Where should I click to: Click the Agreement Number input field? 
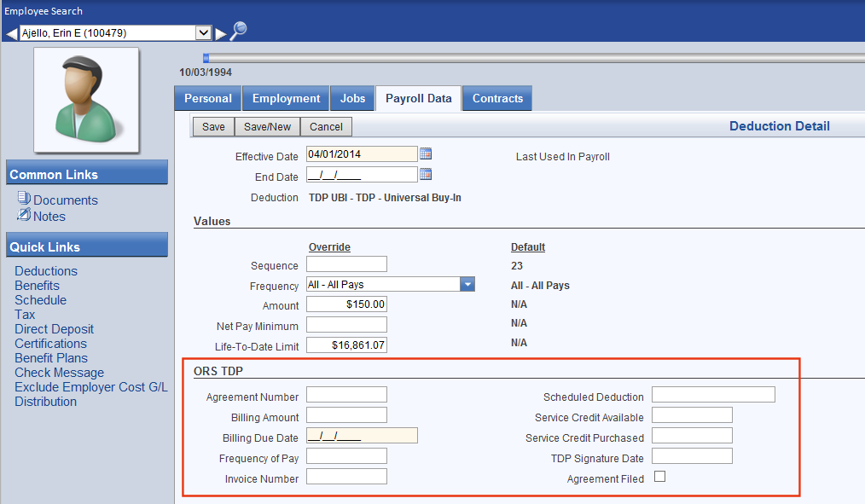tap(346, 395)
